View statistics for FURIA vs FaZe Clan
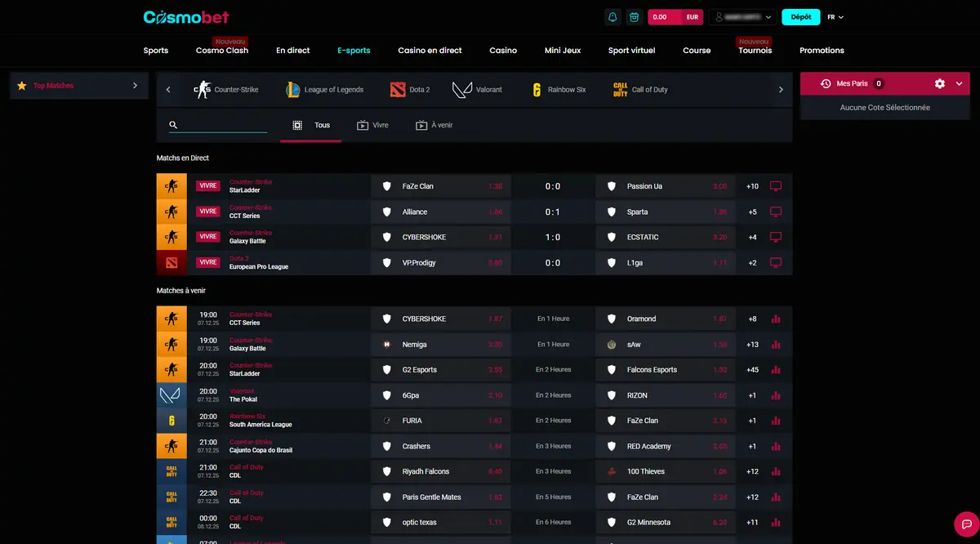Image resolution: width=980 pixels, height=544 pixels. [x=776, y=420]
